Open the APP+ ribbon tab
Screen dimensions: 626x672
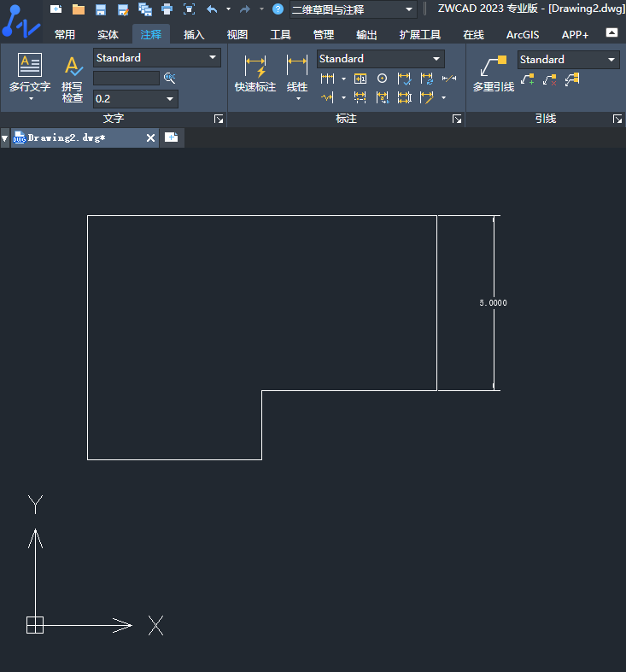pos(575,35)
